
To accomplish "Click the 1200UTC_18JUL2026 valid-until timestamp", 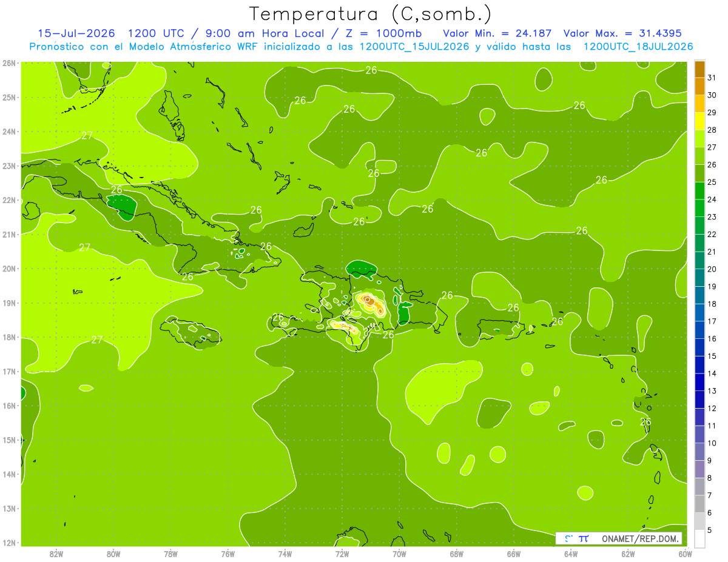I will [638, 47].
